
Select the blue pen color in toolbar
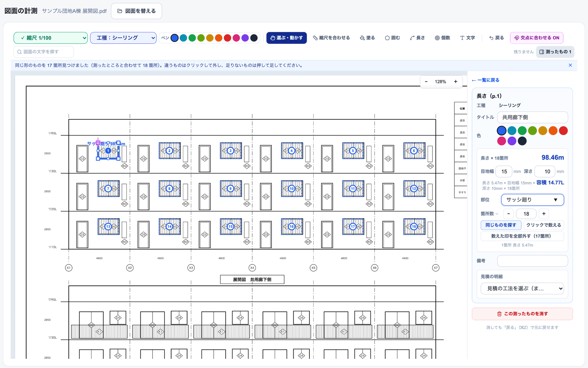point(175,38)
